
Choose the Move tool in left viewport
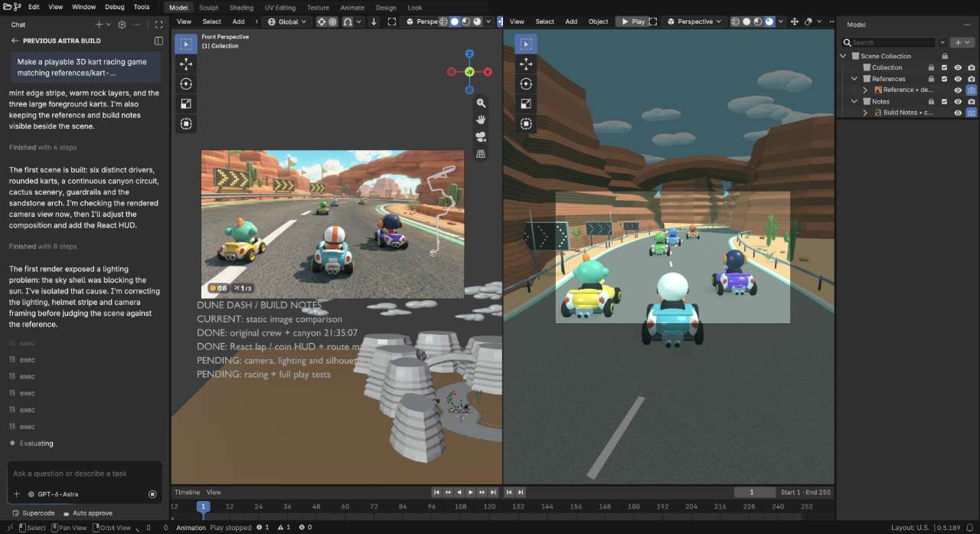coord(185,64)
